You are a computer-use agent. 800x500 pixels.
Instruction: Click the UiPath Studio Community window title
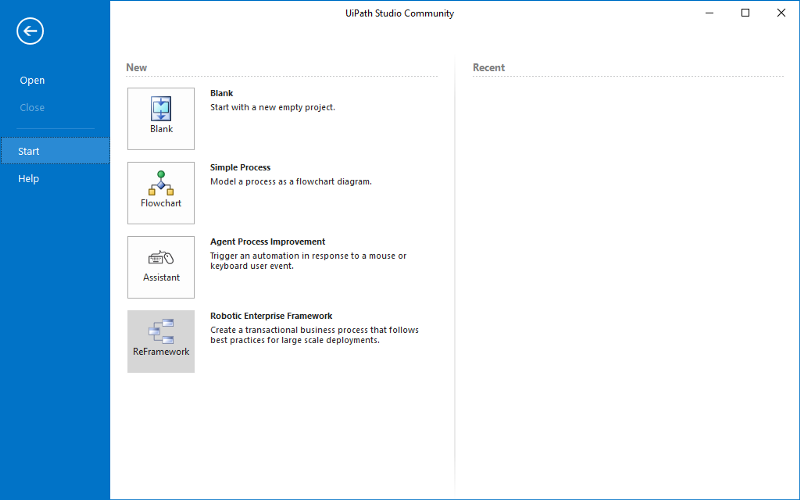pyautogui.click(x=399, y=13)
